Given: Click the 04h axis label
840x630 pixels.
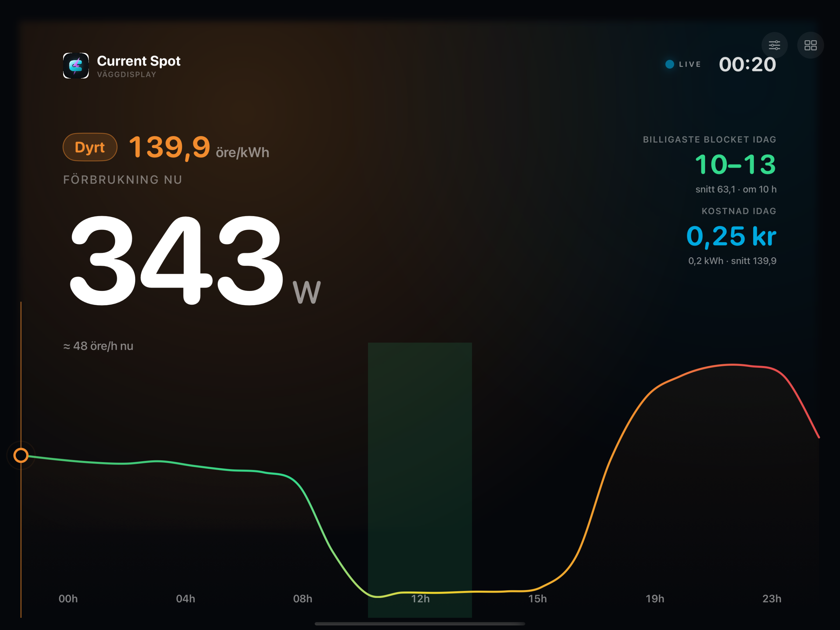Looking at the screenshot, I should (x=185, y=599).
